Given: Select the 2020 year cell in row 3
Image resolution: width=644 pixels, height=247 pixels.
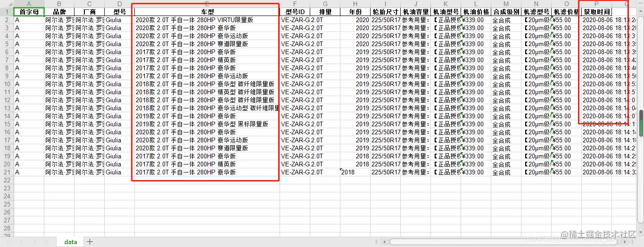Looking at the screenshot, I should tap(355, 28).
